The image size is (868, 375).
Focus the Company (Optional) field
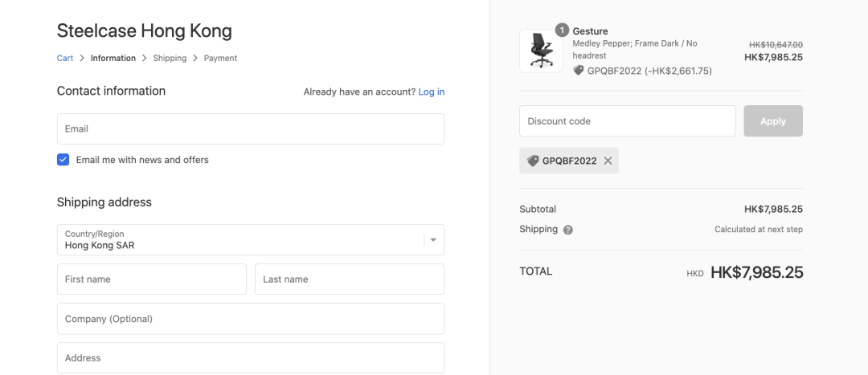point(250,318)
